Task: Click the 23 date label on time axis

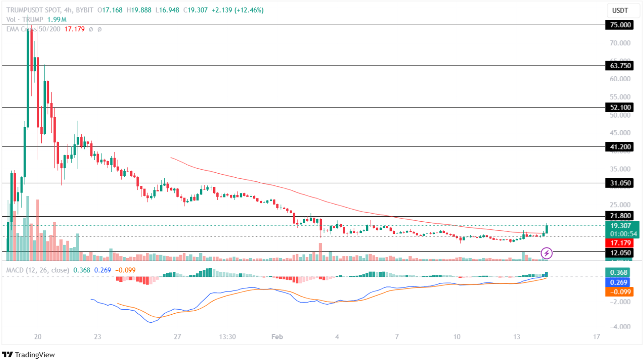Action: 98,337
